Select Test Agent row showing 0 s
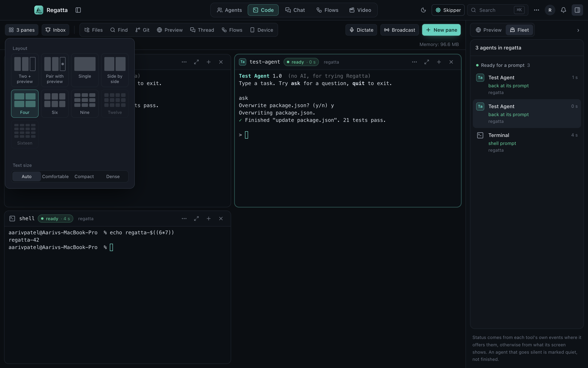The image size is (588, 368). pyautogui.click(x=527, y=113)
